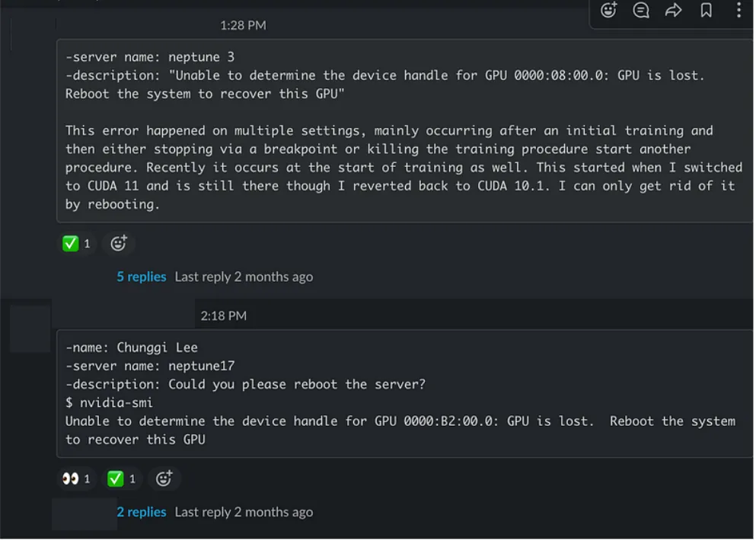Toggle the checkmark reaction on second message
This screenshot has width=756, height=541.
coord(123,479)
